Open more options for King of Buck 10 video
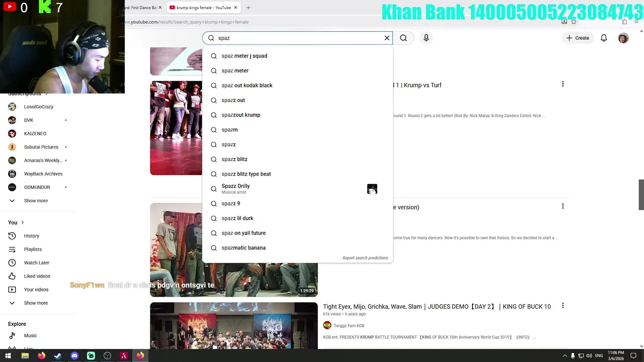Image resolution: width=644 pixels, height=362 pixels. click(562, 306)
